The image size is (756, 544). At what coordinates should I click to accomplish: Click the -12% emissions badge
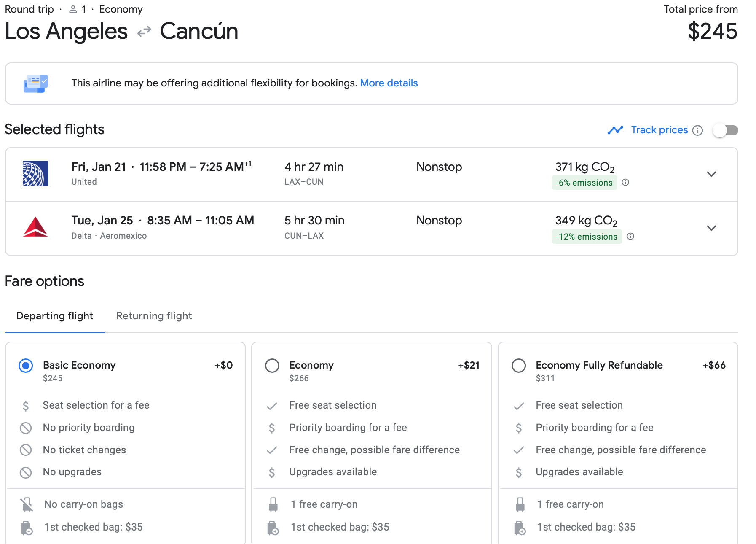(x=586, y=237)
